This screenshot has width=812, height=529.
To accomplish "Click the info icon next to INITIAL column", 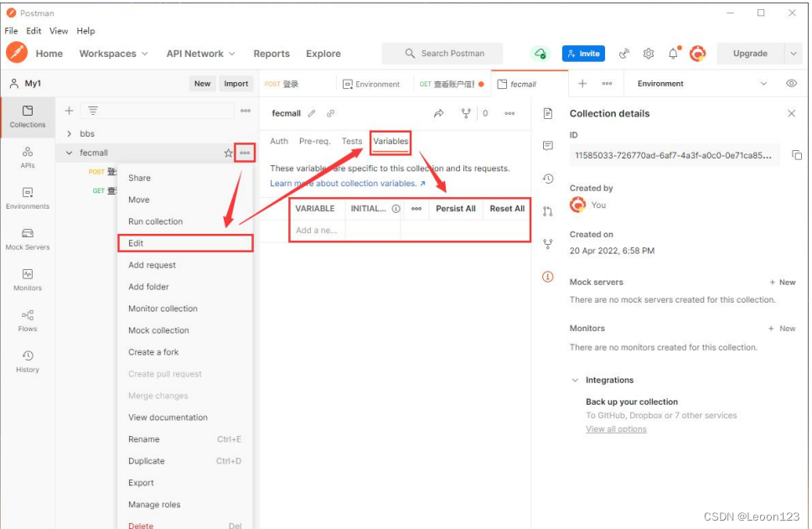I will [x=396, y=208].
